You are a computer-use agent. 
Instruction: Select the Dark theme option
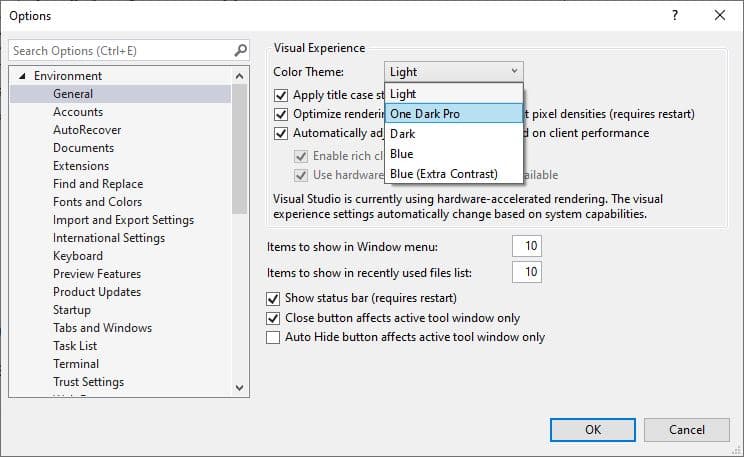[454, 134]
